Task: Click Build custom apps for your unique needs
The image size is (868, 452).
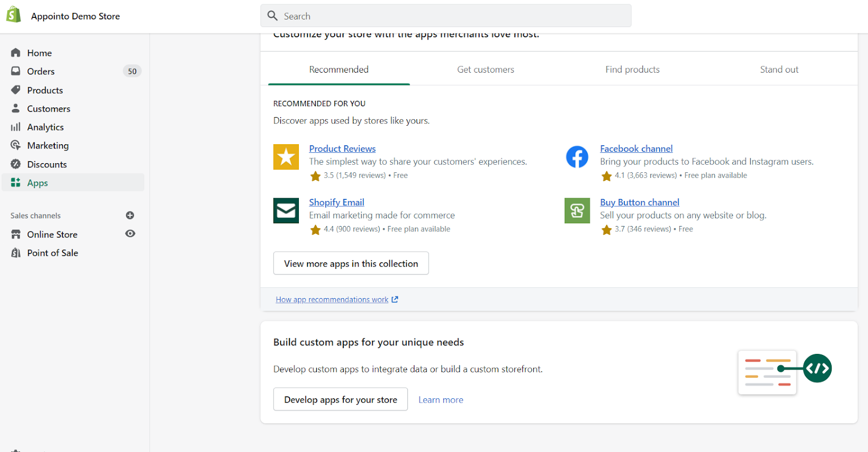Action: (x=369, y=342)
